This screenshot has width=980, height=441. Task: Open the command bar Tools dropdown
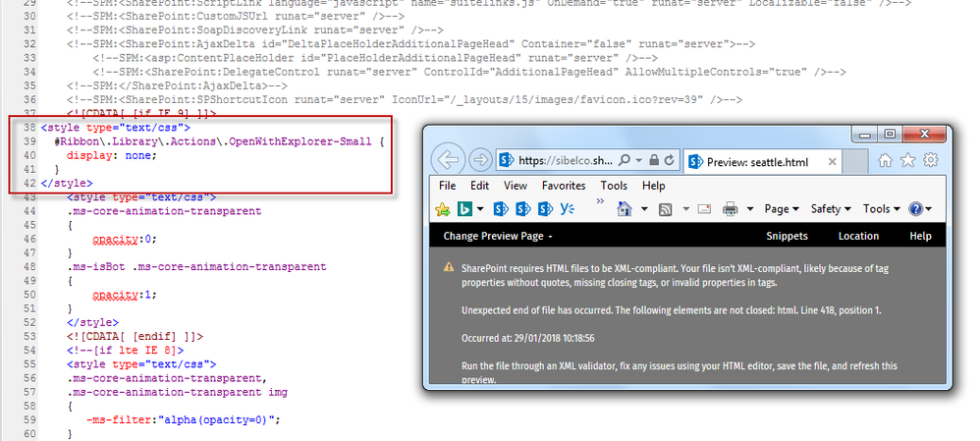click(882, 209)
